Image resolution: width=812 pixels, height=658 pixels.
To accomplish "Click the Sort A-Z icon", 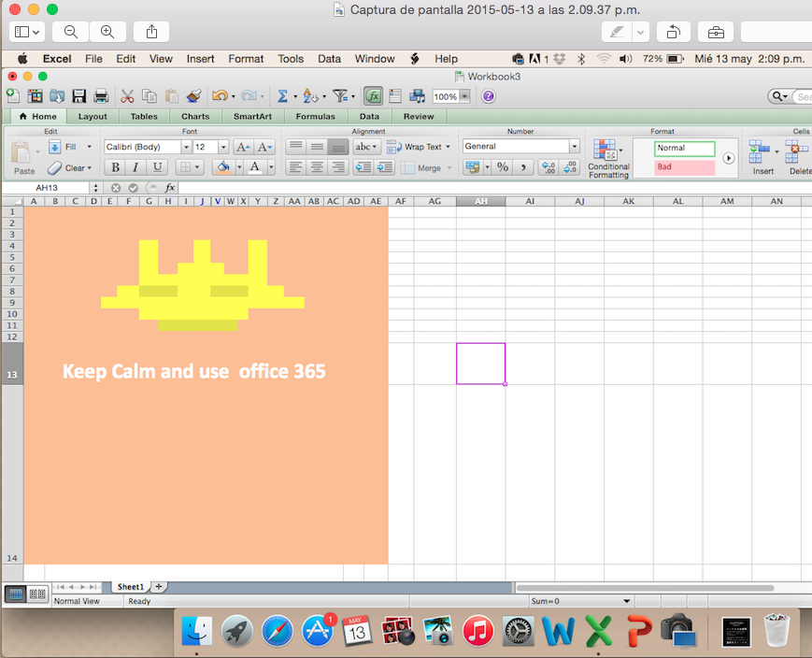I will coord(310,96).
